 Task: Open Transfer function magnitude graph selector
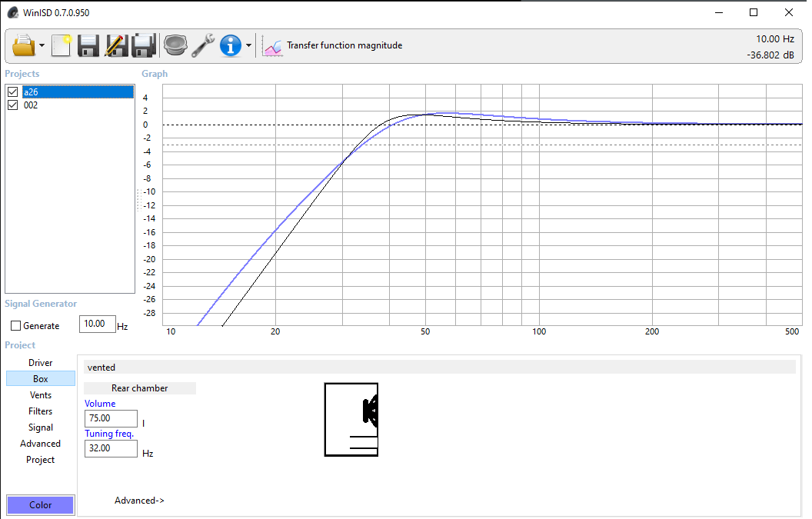click(344, 45)
